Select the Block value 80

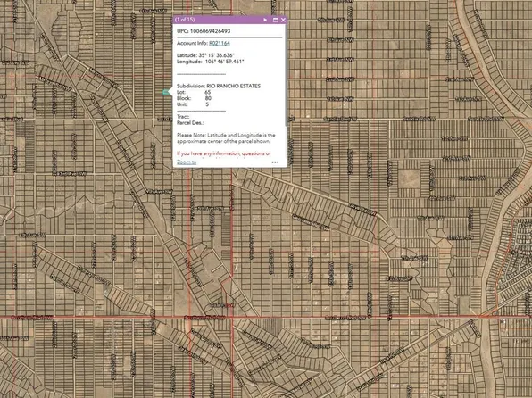coord(208,98)
